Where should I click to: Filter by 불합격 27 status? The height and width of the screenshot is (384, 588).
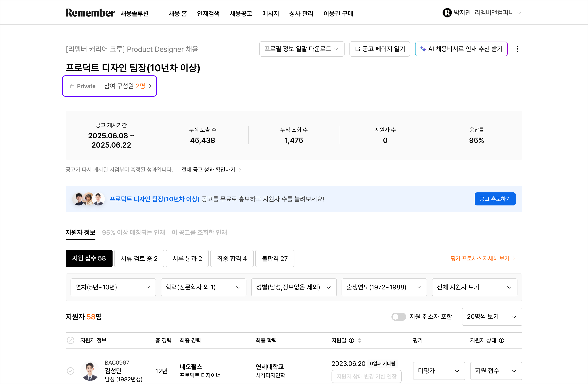pyautogui.click(x=274, y=258)
